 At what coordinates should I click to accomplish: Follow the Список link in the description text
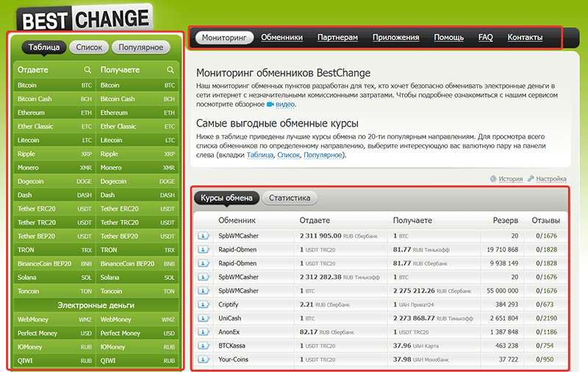(x=288, y=155)
